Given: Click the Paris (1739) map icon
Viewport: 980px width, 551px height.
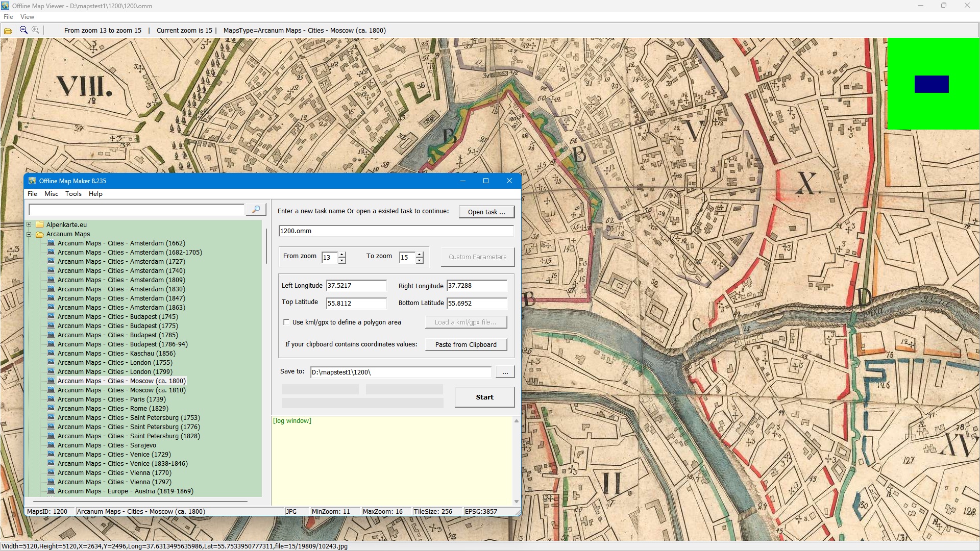Looking at the screenshot, I should point(51,399).
